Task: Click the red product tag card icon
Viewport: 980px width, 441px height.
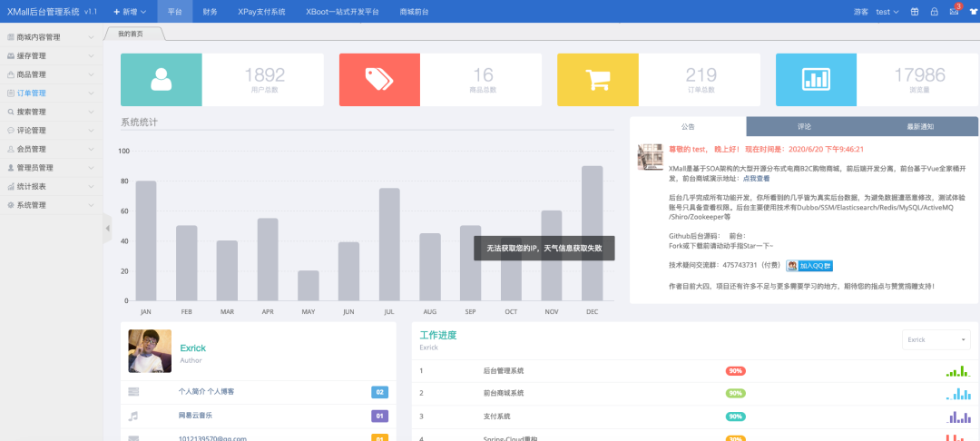Action: [x=379, y=80]
